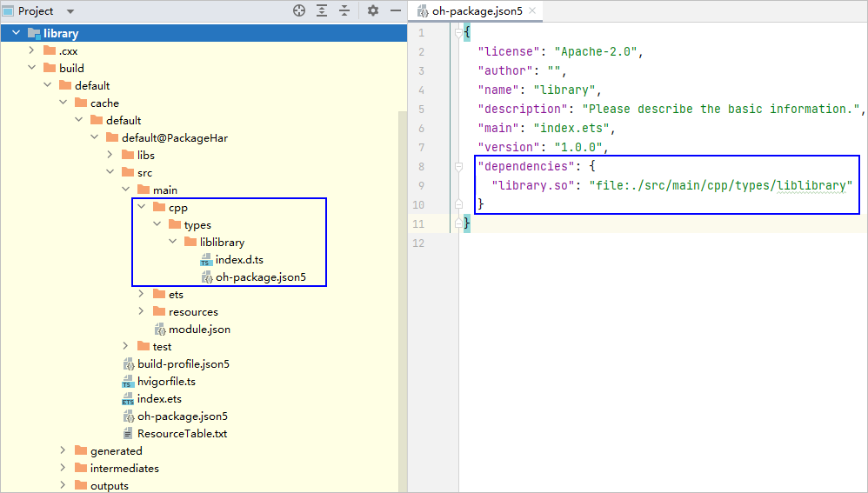Click the Select Opened File target icon

pos(299,10)
